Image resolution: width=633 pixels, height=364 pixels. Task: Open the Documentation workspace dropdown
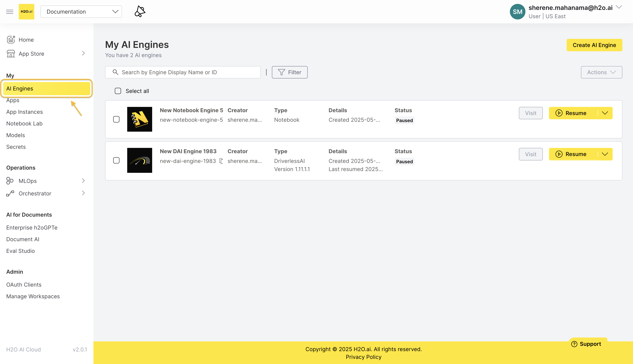[x=81, y=12]
